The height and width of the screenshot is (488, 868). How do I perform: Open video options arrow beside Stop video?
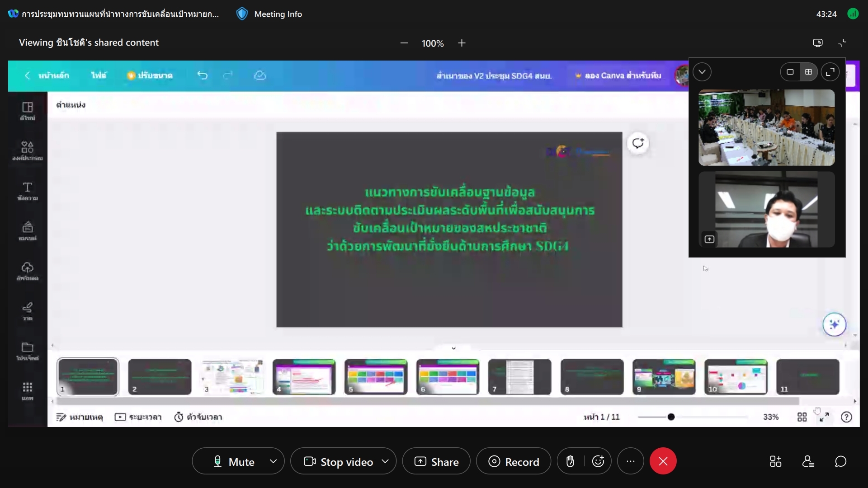click(x=385, y=461)
